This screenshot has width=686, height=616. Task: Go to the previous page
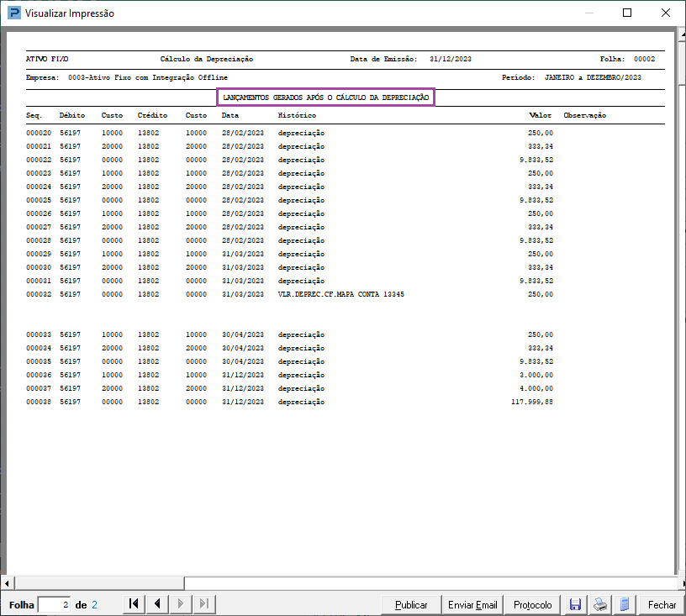point(157,604)
